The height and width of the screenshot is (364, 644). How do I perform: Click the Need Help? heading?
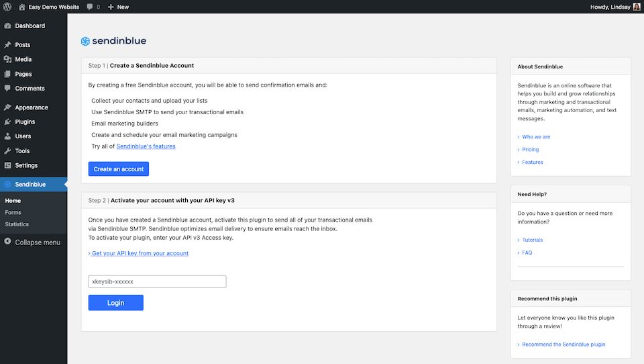[x=532, y=195]
